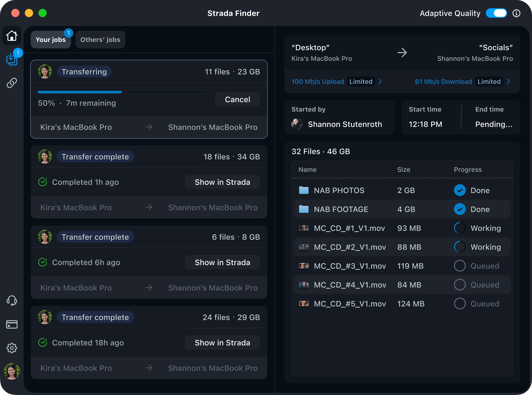Click Show in Strada for the 6h ago job
This screenshot has height=395, width=532.
pyautogui.click(x=222, y=262)
